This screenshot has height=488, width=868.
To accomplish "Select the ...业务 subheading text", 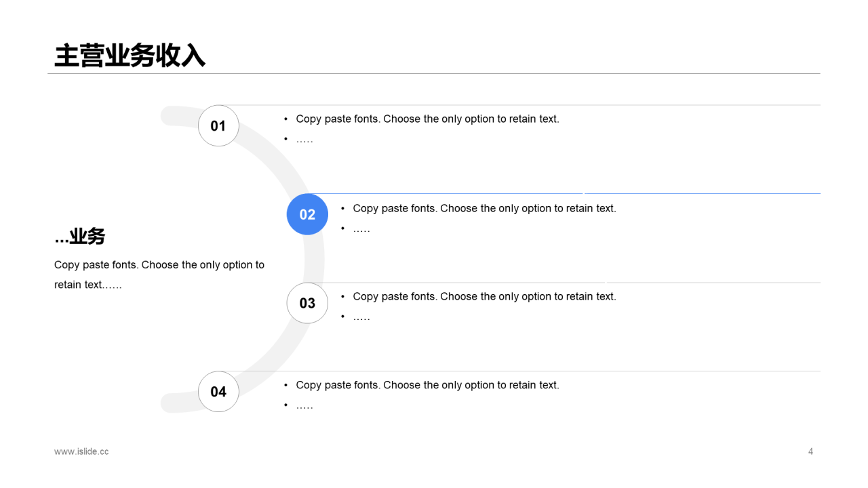I will pos(80,237).
